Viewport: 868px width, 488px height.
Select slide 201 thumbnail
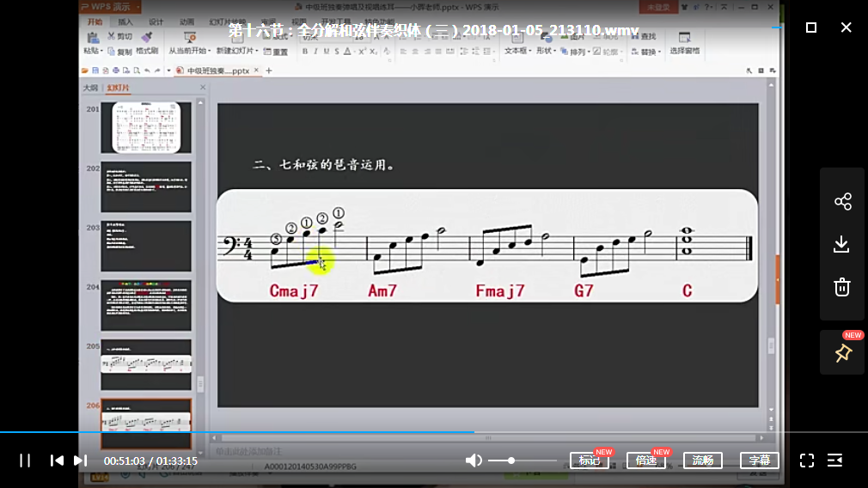[145, 127]
